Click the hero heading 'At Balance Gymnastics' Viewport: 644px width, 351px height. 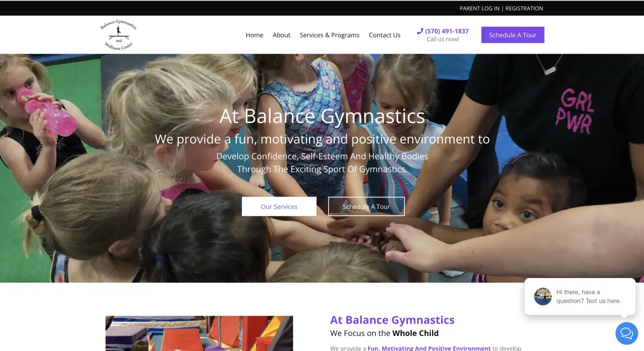click(x=323, y=116)
